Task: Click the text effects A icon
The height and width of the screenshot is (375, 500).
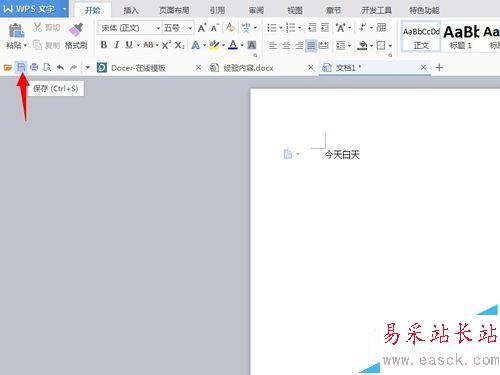Action: pos(195,45)
